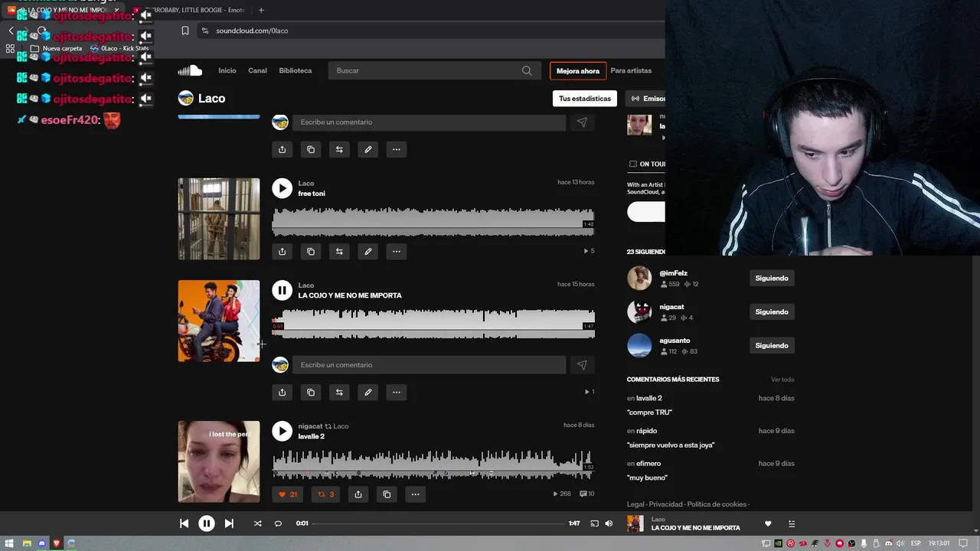Open more options on the topmost track

coord(397,149)
